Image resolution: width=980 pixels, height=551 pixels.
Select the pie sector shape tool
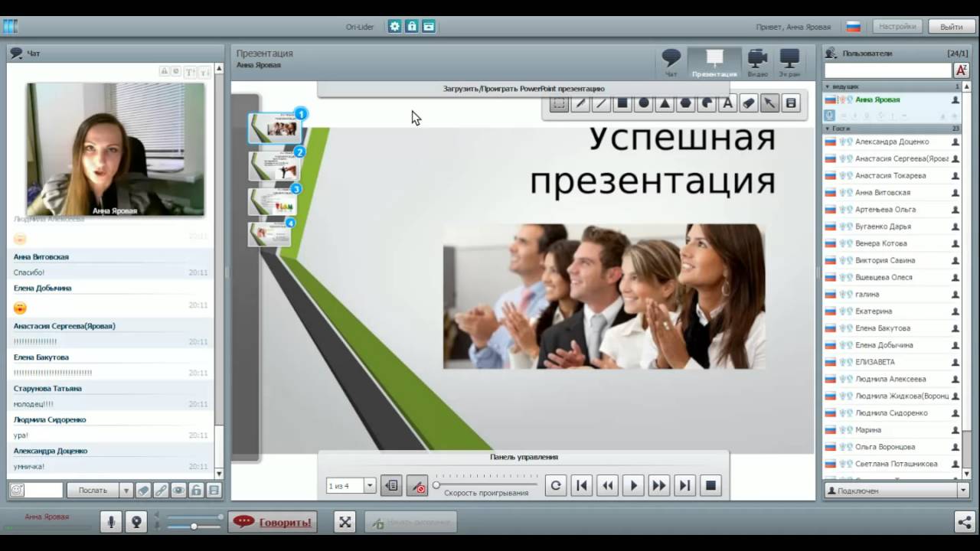pyautogui.click(x=707, y=103)
